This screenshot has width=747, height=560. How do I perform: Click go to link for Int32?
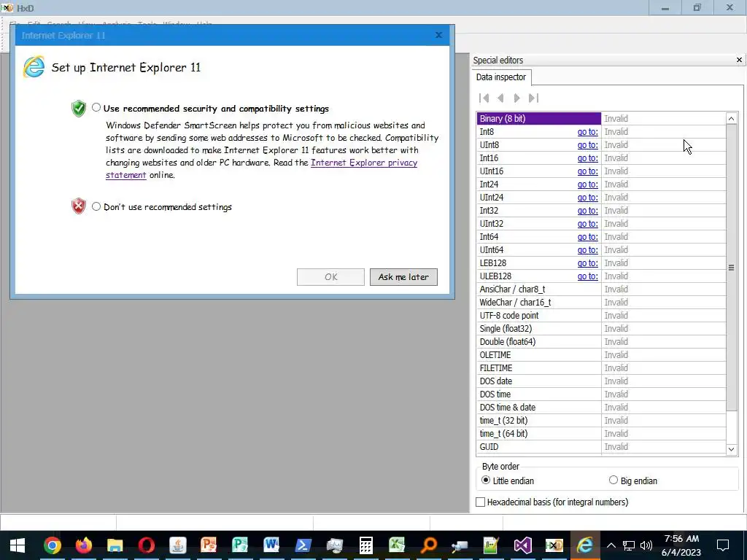[587, 211]
